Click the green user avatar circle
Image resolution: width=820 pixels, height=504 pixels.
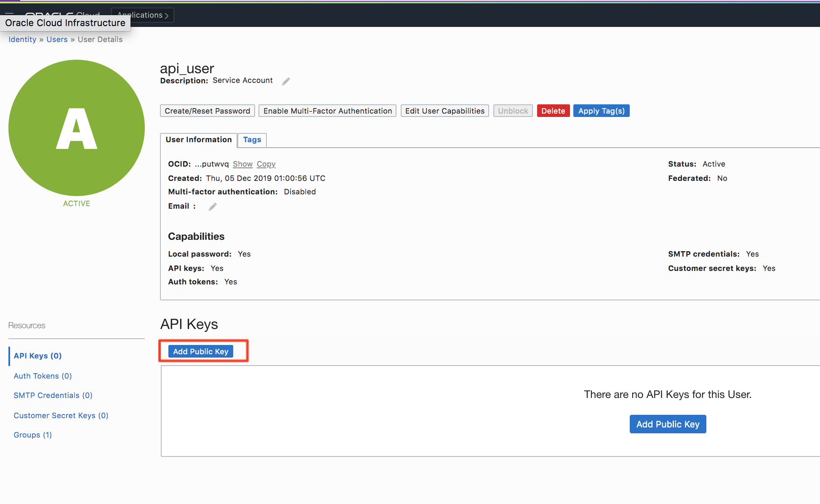[x=77, y=128]
